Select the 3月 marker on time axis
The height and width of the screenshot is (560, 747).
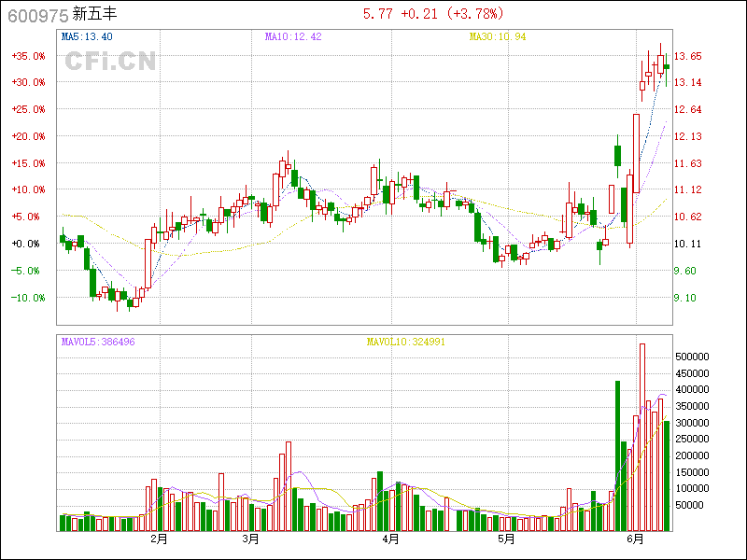click(x=249, y=539)
